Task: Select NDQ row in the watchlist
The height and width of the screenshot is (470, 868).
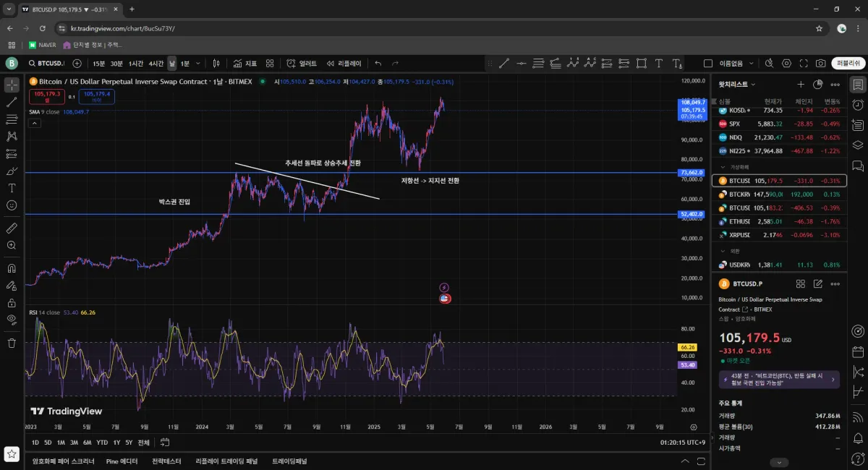Action: (x=779, y=137)
